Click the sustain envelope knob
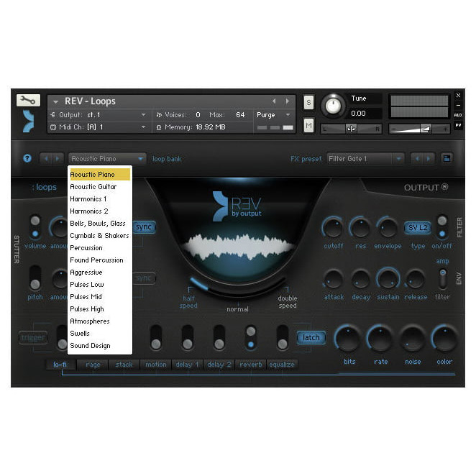Screen dimensions: 476x476 (388, 278)
